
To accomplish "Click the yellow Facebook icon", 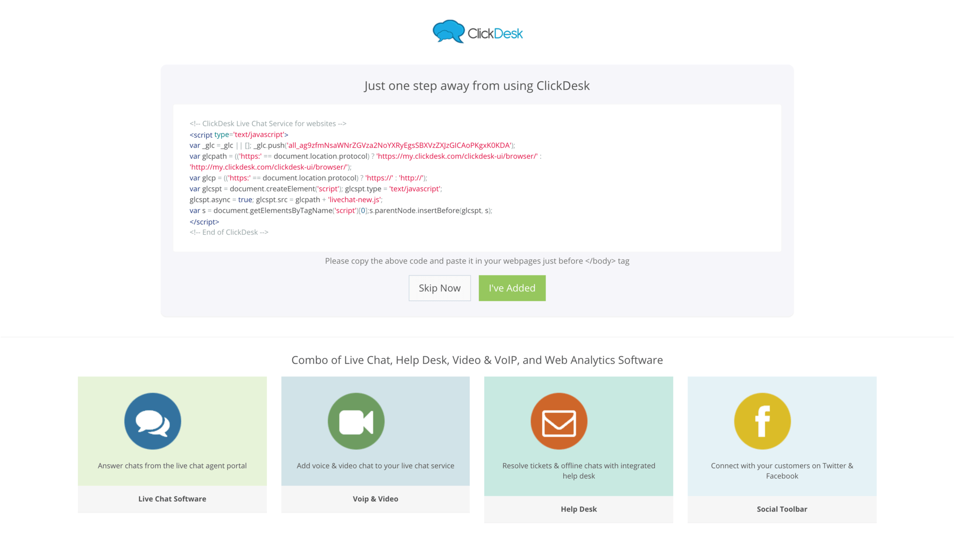I will click(762, 421).
